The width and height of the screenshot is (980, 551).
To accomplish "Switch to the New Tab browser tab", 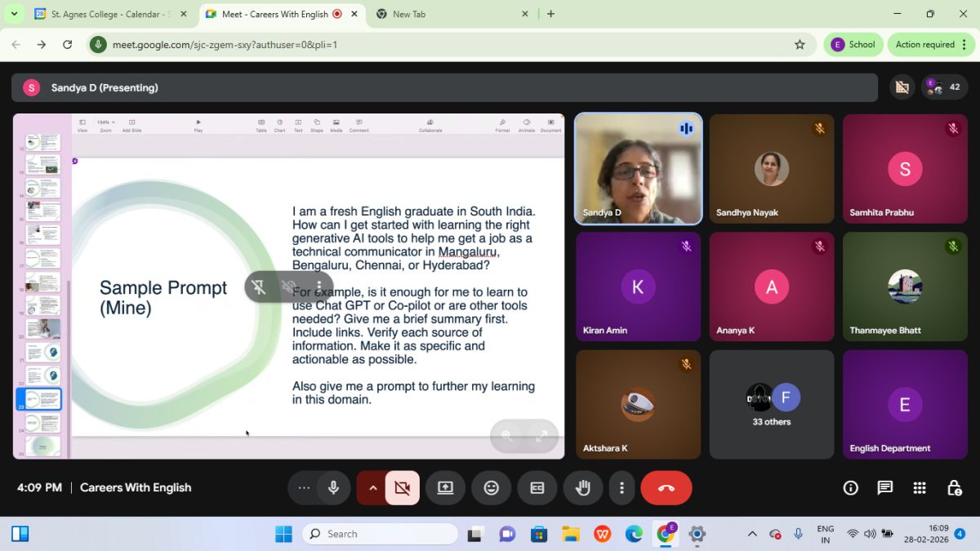I will (449, 14).
